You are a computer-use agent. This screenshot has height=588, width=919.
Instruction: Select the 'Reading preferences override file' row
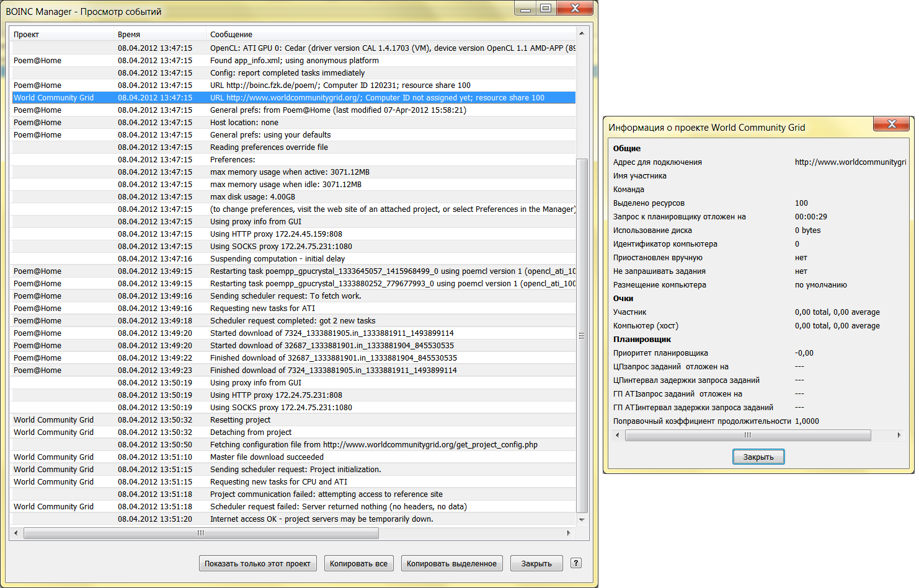click(x=293, y=147)
